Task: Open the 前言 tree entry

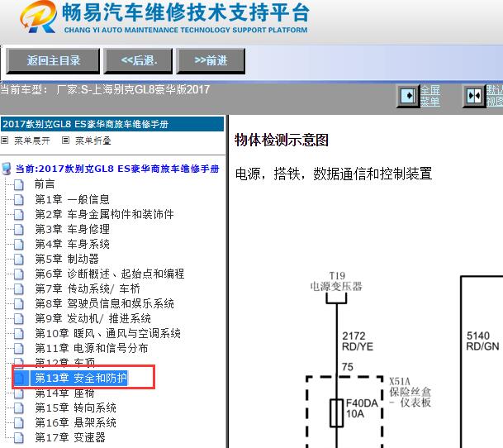Action: point(45,184)
